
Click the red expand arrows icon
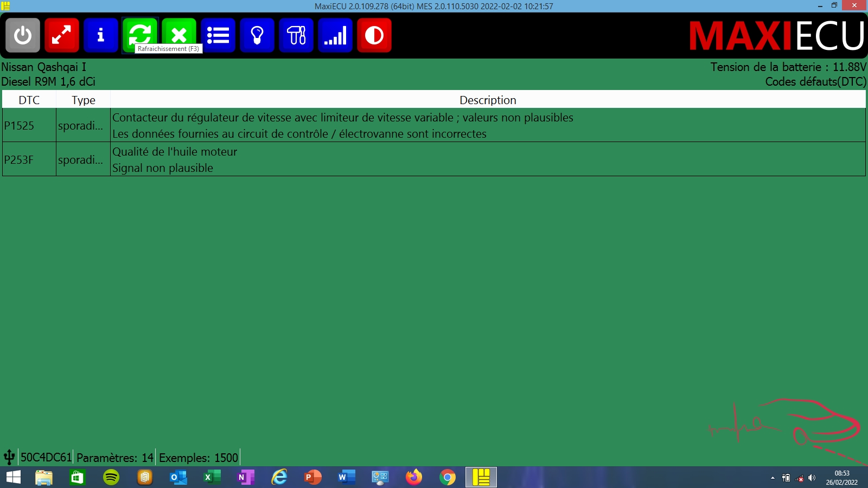click(62, 35)
